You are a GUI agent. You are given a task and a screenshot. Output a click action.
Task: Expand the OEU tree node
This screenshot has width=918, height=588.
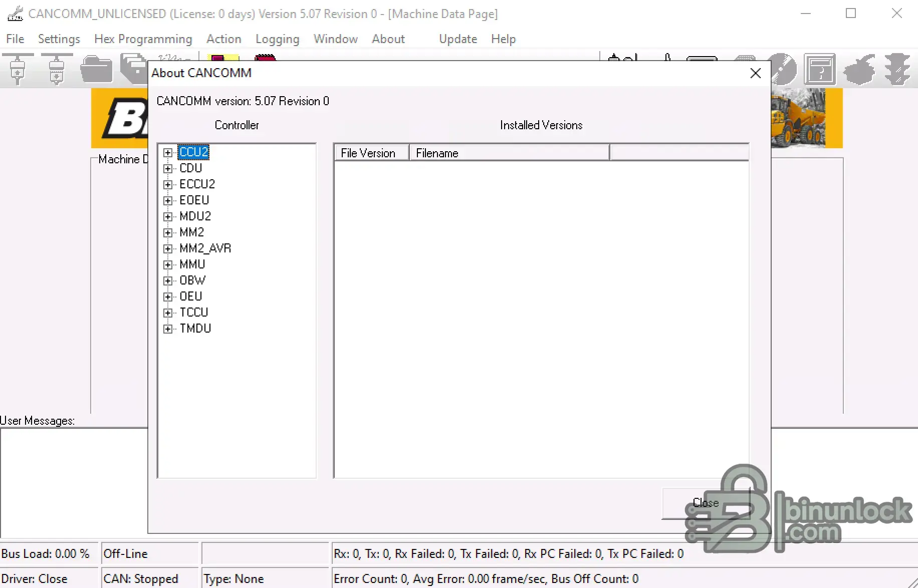click(168, 297)
